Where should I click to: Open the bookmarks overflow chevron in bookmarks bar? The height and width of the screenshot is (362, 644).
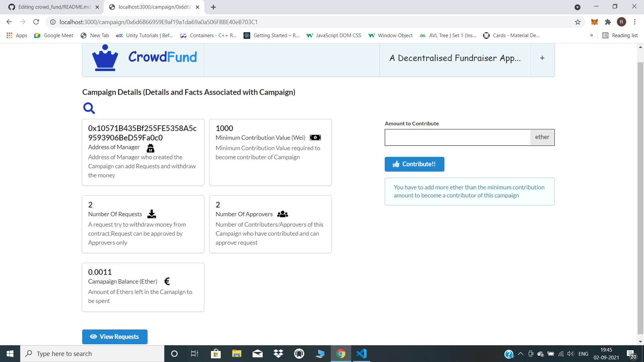click(592, 35)
